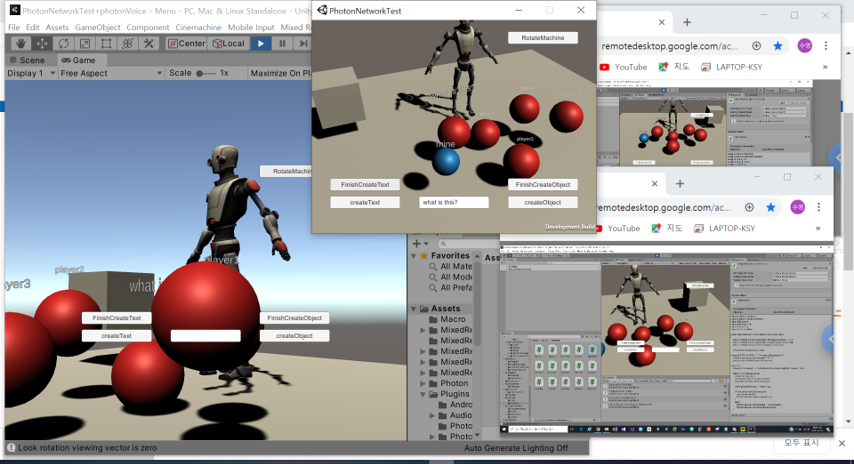Open the Cinemachine menu
Screen dimensions: 854x464
tap(198, 27)
